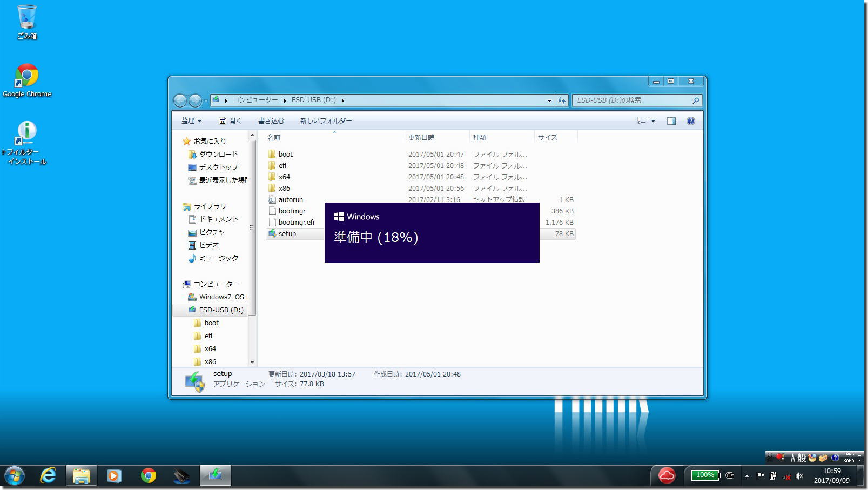
Task: Open the recent locations dropdown beside Forward
Action: pos(206,100)
